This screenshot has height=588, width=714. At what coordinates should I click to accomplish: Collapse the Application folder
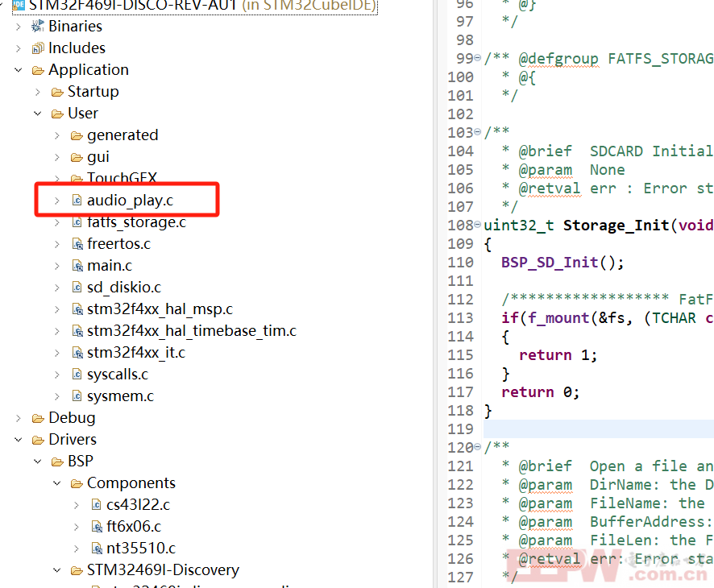coord(19,70)
